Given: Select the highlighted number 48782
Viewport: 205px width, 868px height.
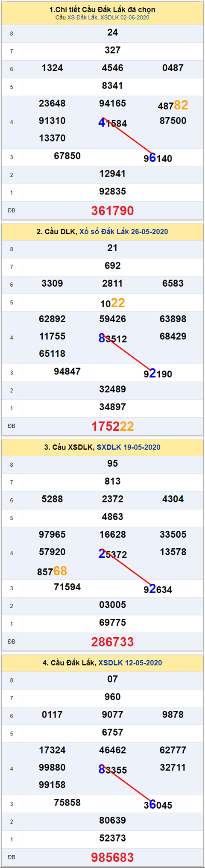Looking at the screenshot, I should click(x=173, y=105).
